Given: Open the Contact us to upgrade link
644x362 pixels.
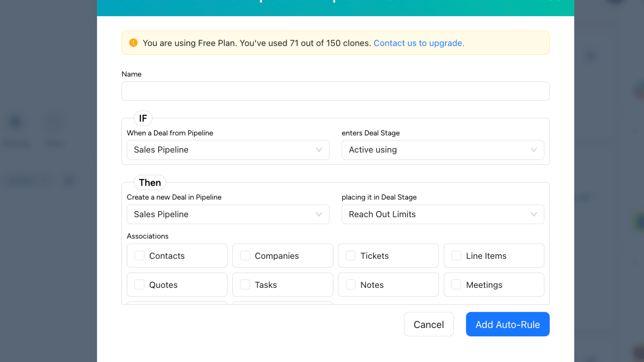Looking at the screenshot, I should pos(419,43).
